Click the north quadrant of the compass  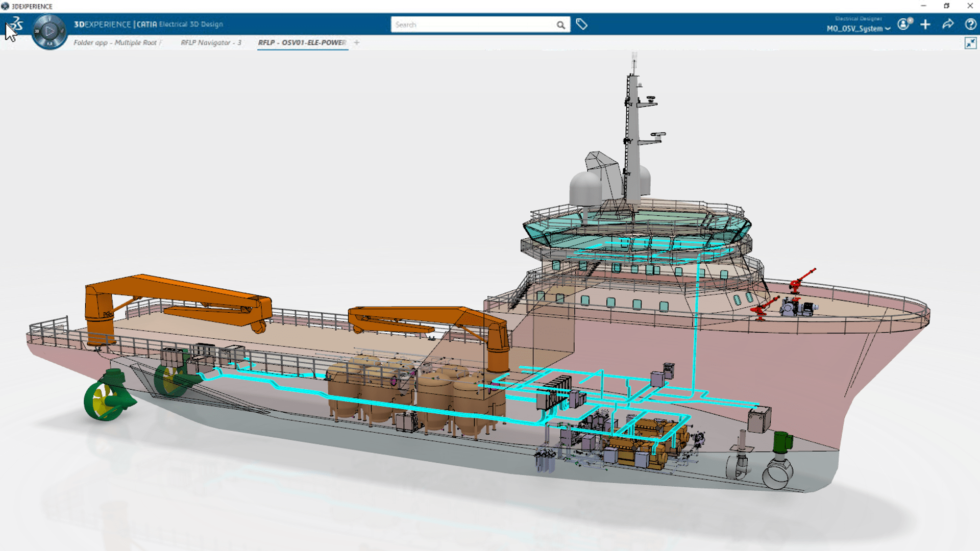pyautogui.click(x=50, y=19)
